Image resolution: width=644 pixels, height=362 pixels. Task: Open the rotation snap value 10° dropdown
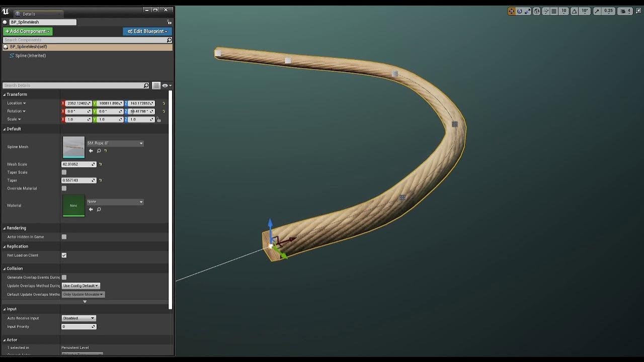pyautogui.click(x=585, y=11)
